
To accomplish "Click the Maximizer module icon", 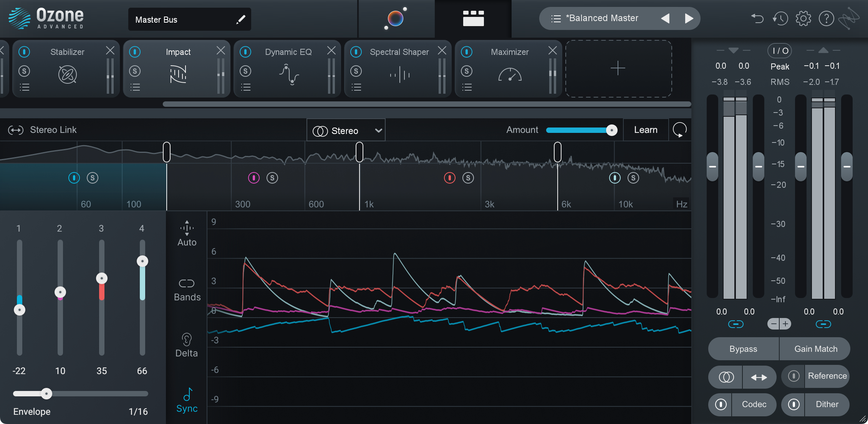I will click(510, 73).
